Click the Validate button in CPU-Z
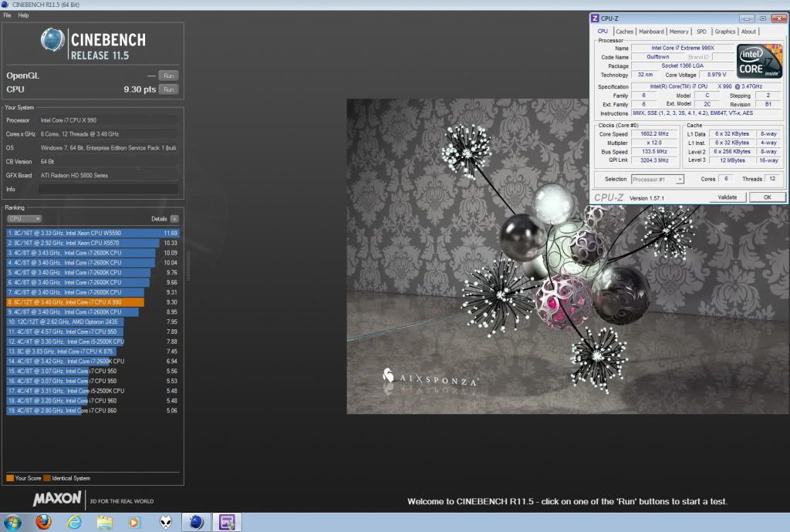790x532 pixels. pos(727,197)
